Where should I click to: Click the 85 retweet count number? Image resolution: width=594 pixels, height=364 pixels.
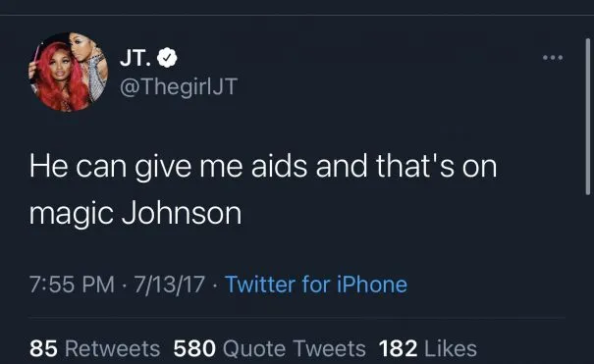[x=43, y=348]
